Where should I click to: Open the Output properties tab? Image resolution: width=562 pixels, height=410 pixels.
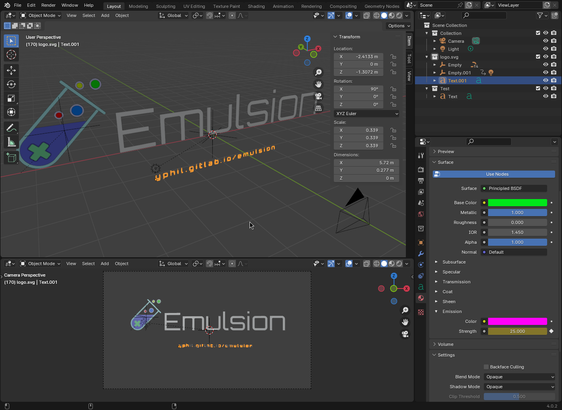[421, 181]
